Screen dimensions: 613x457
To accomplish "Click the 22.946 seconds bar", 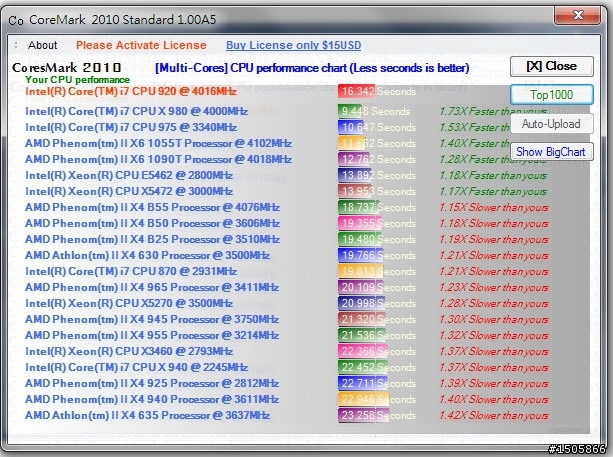I will [x=364, y=400].
